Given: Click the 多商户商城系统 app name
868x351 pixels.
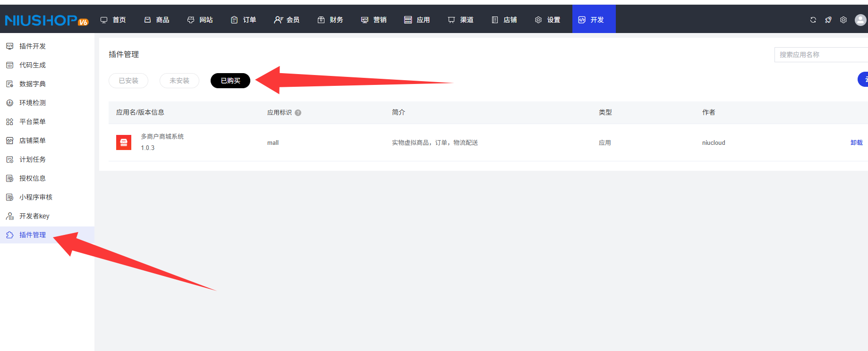Looking at the screenshot, I should pos(162,136).
